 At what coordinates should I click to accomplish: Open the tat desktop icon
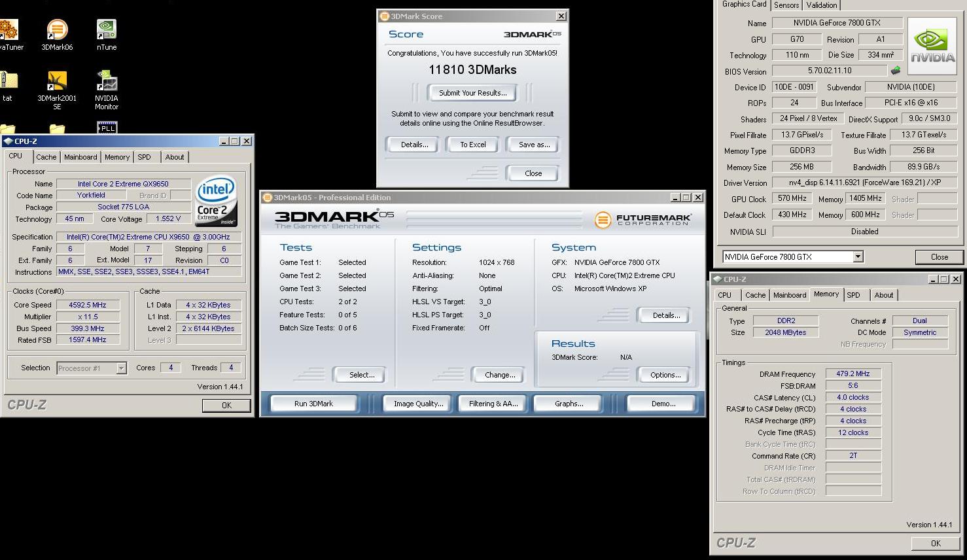pos(8,86)
